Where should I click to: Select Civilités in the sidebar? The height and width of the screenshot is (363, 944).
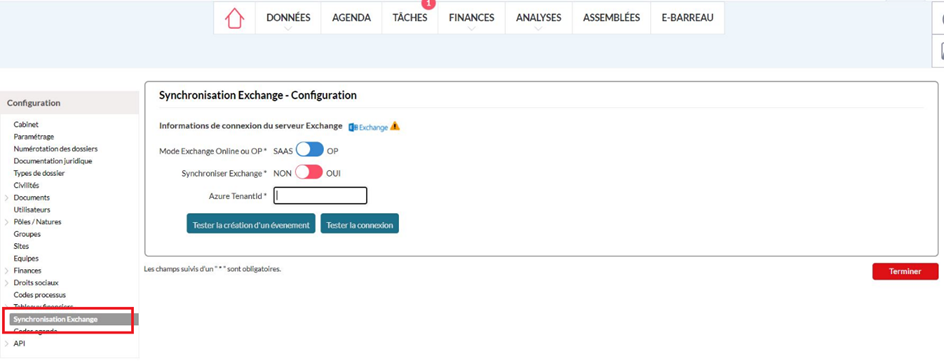26,185
